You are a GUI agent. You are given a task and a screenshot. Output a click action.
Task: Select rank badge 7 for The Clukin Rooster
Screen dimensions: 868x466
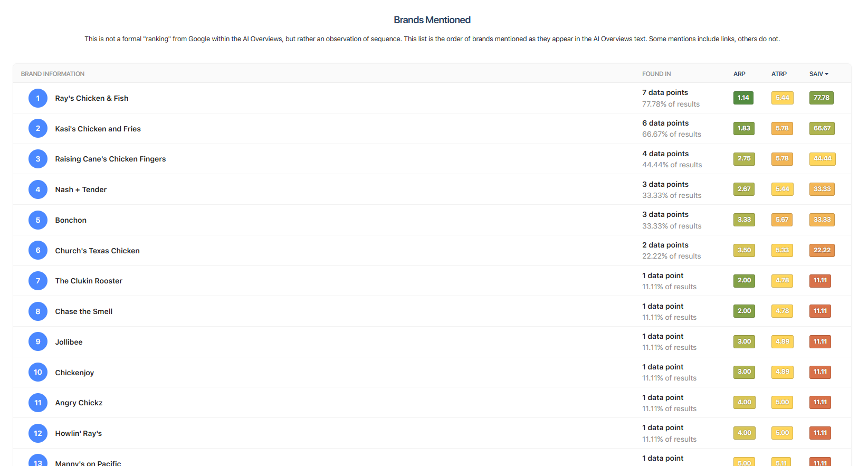[x=38, y=281]
